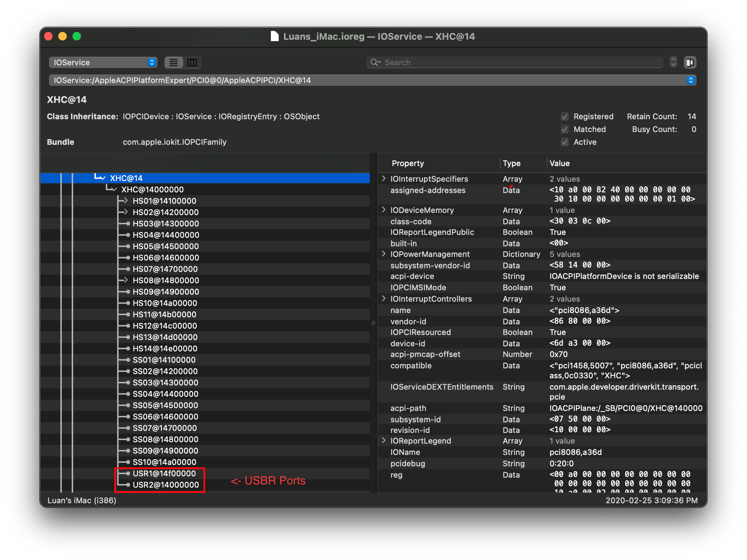Switch to list (outline) view mode

click(x=174, y=62)
